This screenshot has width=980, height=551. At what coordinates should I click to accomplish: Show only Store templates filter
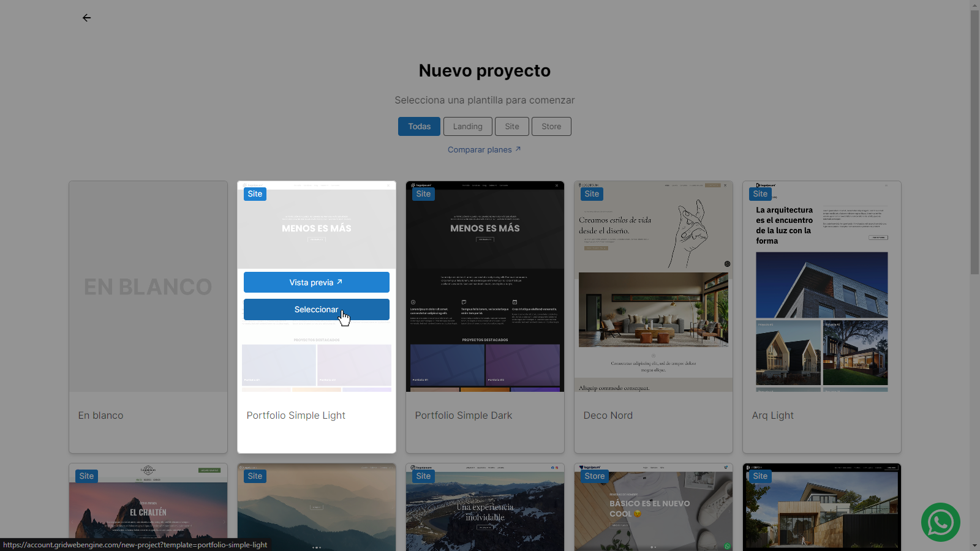(551, 127)
